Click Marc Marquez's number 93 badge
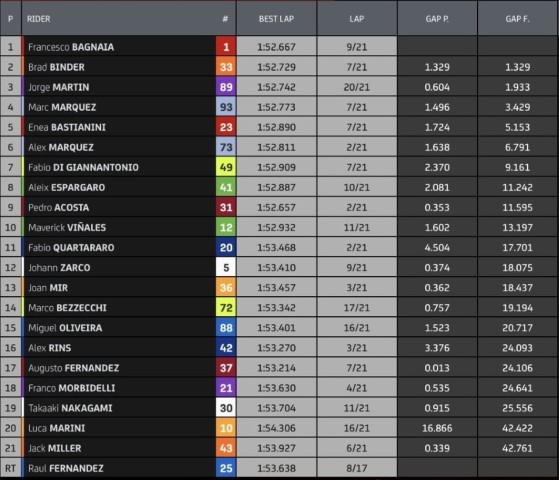The width and height of the screenshot is (559, 480). 226,107
